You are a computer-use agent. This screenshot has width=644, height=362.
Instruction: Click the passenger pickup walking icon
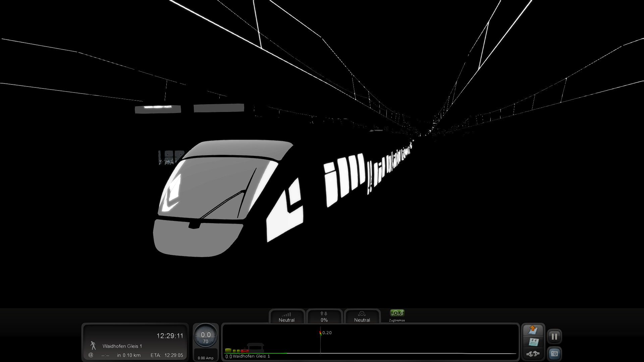tap(93, 346)
